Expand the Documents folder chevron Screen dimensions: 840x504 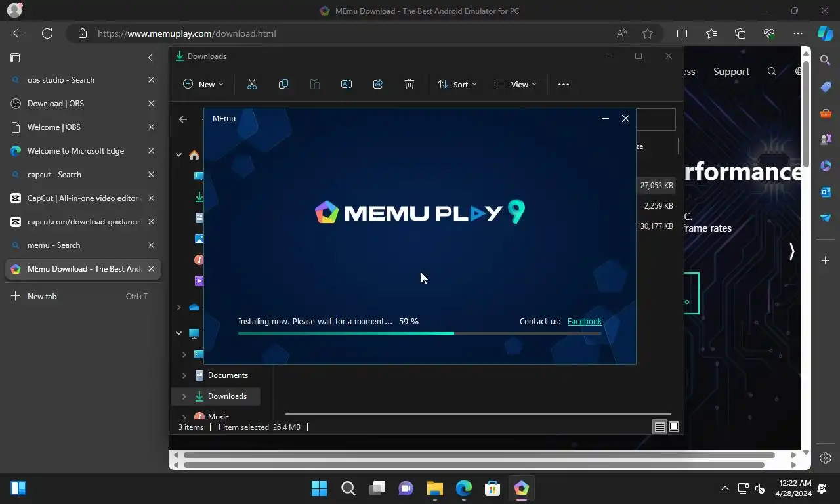pyautogui.click(x=184, y=375)
